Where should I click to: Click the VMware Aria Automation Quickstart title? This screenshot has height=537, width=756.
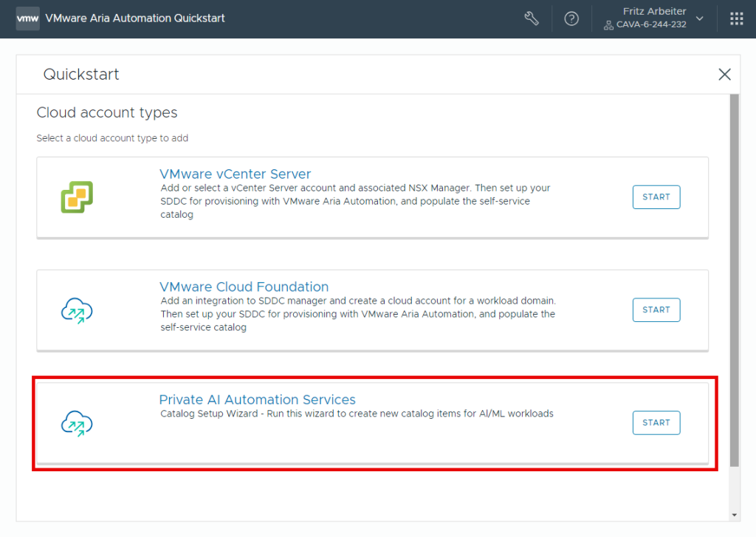coord(135,18)
